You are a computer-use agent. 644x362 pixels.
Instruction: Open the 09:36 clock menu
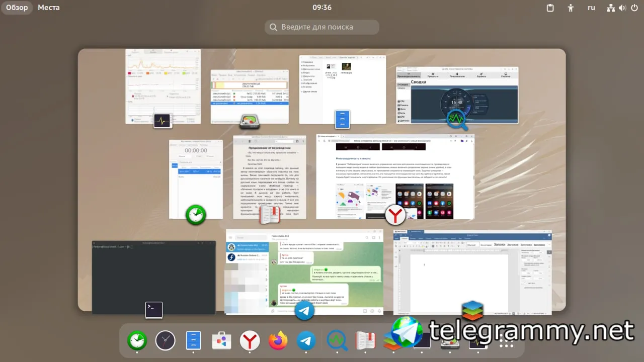[322, 8]
